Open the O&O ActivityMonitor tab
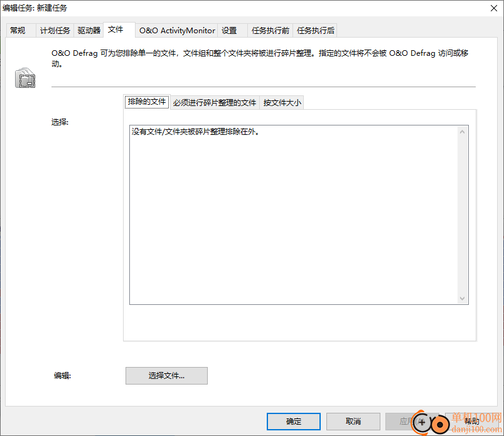Image resolution: width=504 pixels, height=436 pixels. click(x=177, y=31)
